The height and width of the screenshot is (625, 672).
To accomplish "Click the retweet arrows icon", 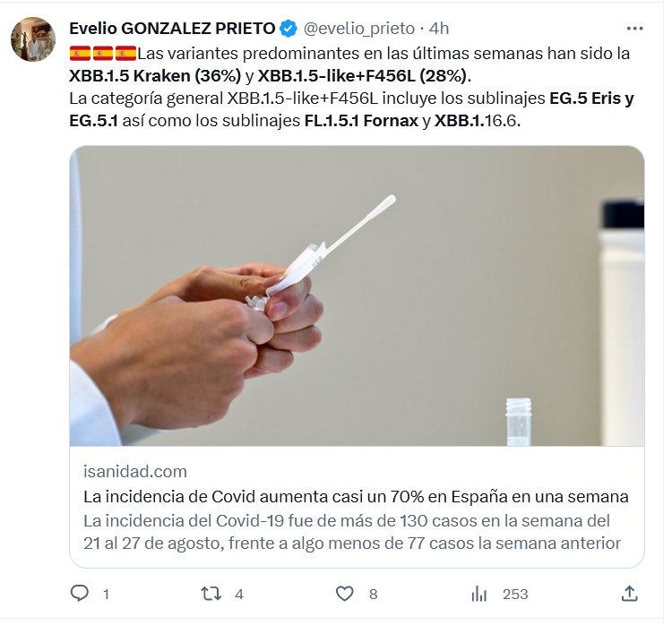I will (211, 594).
